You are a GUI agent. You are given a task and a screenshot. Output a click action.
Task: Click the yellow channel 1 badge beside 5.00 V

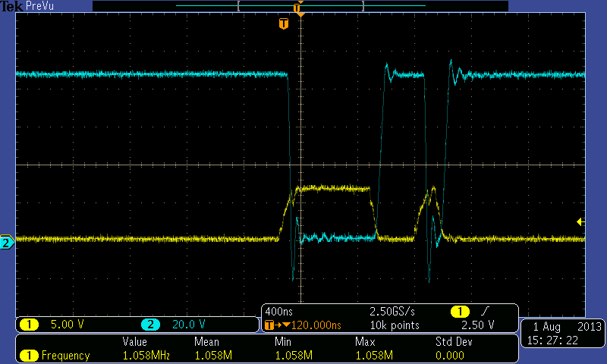tap(29, 324)
